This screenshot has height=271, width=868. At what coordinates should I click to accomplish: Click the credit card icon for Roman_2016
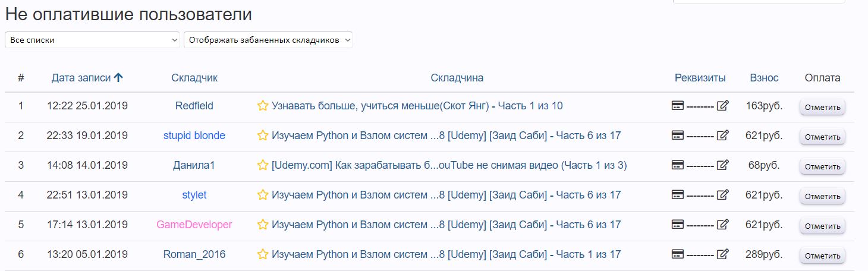pos(677,254)
